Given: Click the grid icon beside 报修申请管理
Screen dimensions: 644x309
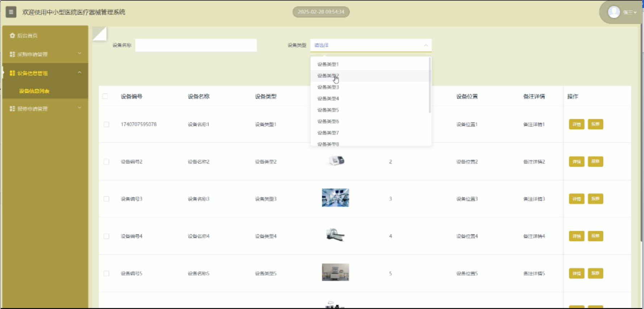Looking at the screenshot, I should pos(12,109).
